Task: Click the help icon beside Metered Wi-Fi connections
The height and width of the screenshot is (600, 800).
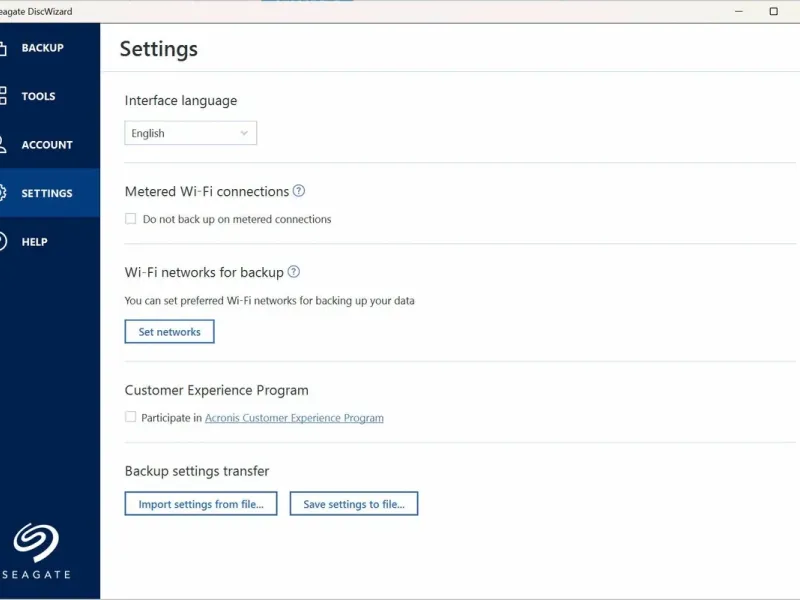Action: 298,191
